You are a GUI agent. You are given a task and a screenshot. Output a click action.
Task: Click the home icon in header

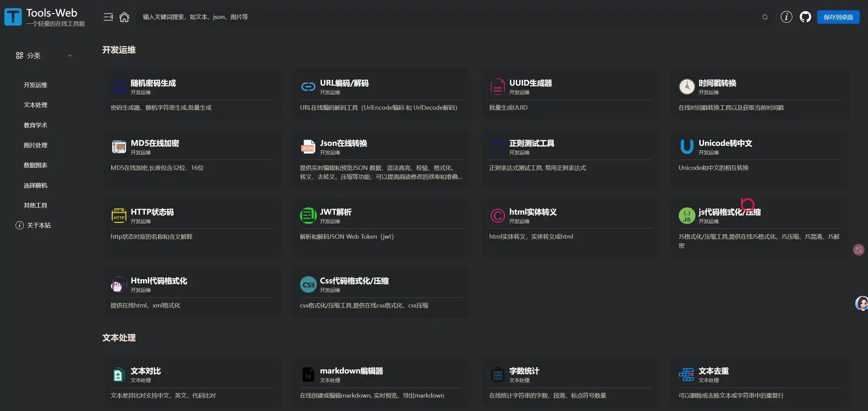coord(124,17)
